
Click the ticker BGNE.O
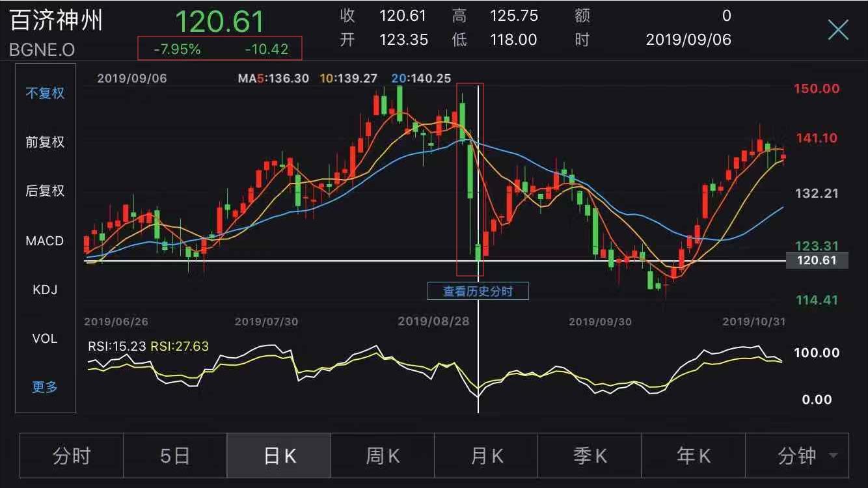(42, 49)
